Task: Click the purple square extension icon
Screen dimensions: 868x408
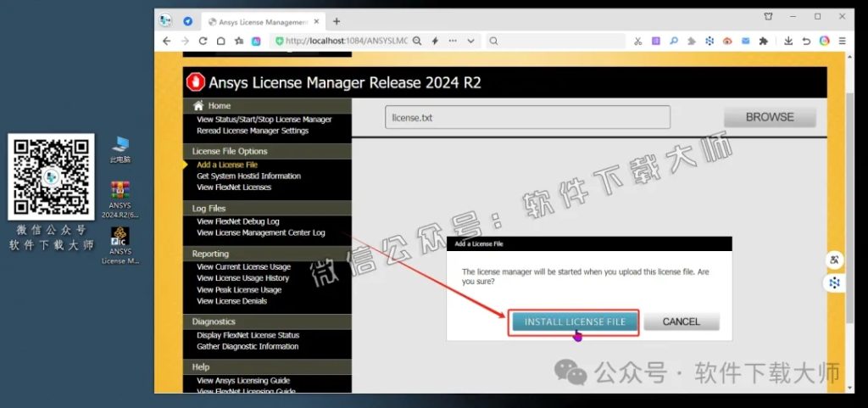Action: pyautogui.click(x=656, y=41)
